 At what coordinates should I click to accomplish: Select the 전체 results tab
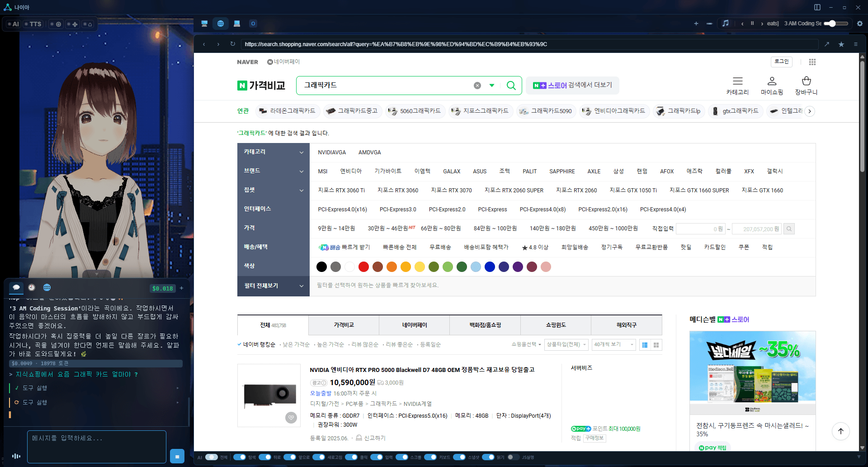[273, 325]
